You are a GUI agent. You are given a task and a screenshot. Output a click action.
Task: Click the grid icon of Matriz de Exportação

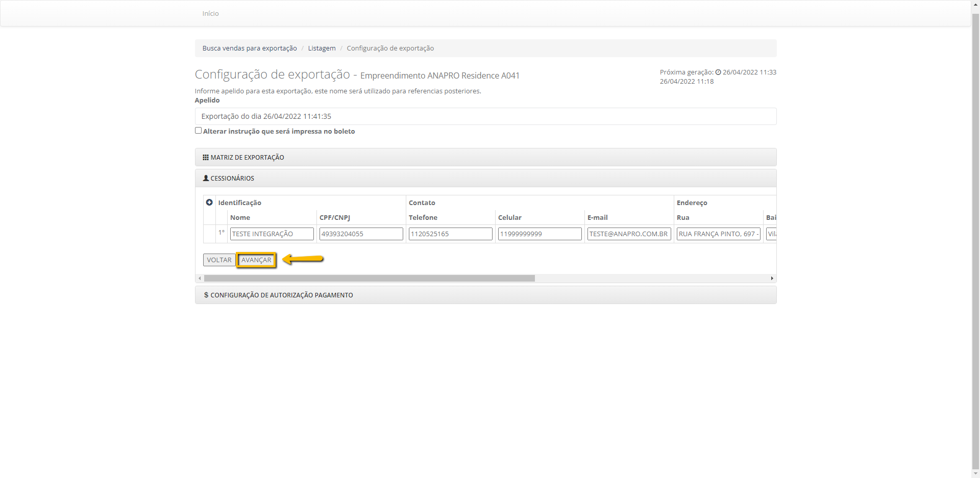(206, 158)
